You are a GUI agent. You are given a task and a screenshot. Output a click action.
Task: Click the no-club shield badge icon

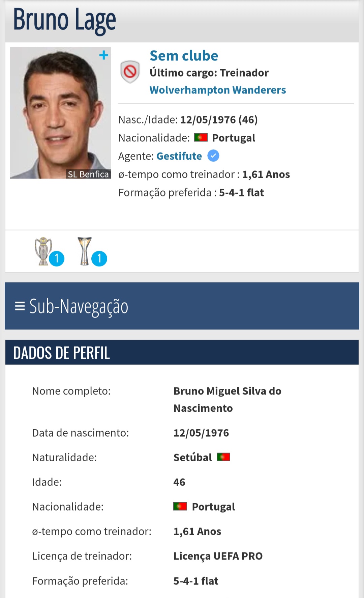(x=130, y=72)
